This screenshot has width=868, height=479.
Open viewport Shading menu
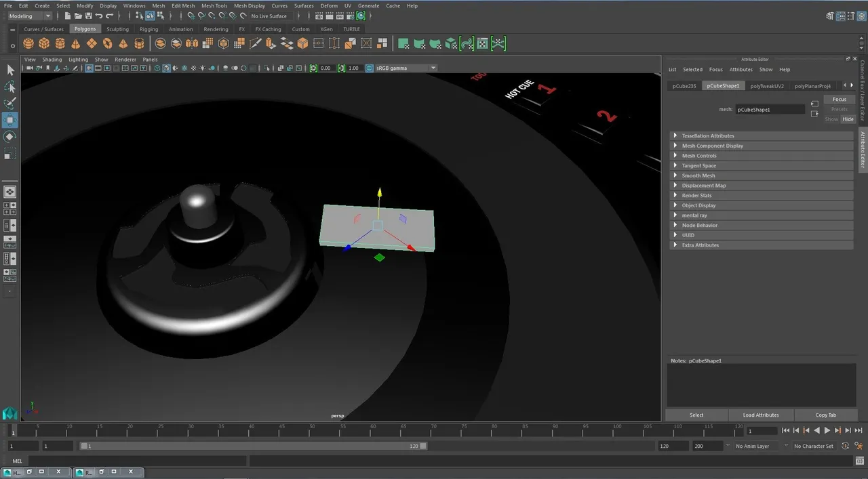click(x=52, y=60)
